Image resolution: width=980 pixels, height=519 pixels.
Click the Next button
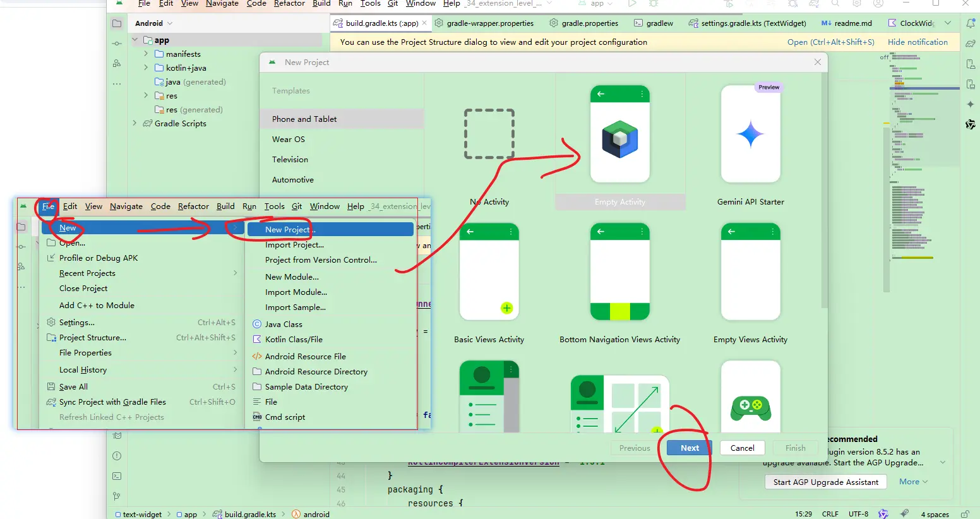point(689,448)
